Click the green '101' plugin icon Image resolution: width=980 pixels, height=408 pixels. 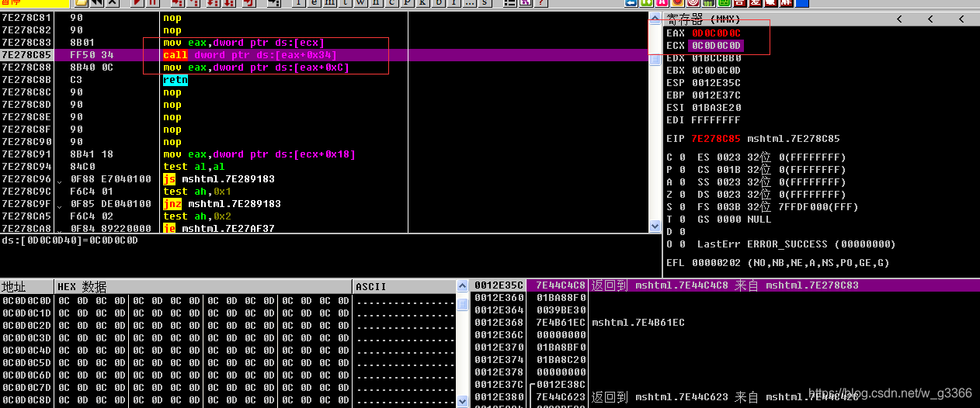[x=709, y=3]
